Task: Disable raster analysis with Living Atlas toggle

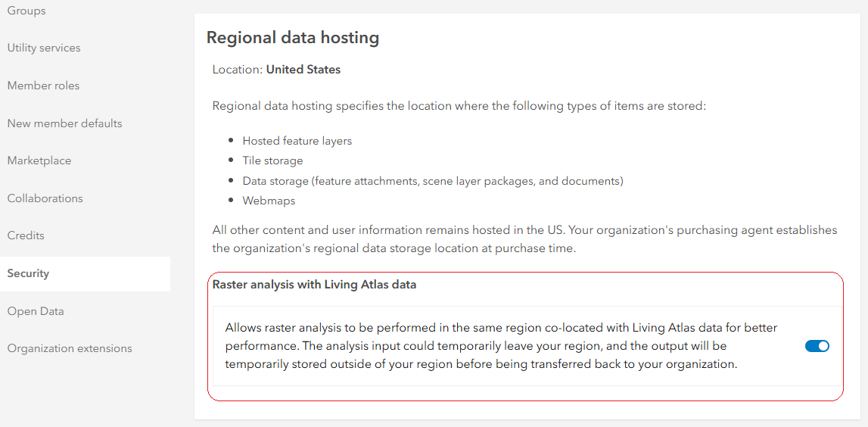Action: [x=817, y=346]
